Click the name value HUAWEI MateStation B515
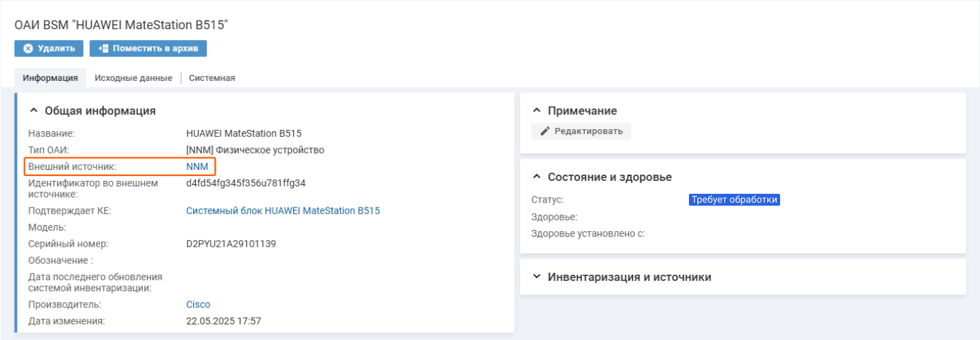The height and width of the screenshot is (340, 980). point(243,133)
